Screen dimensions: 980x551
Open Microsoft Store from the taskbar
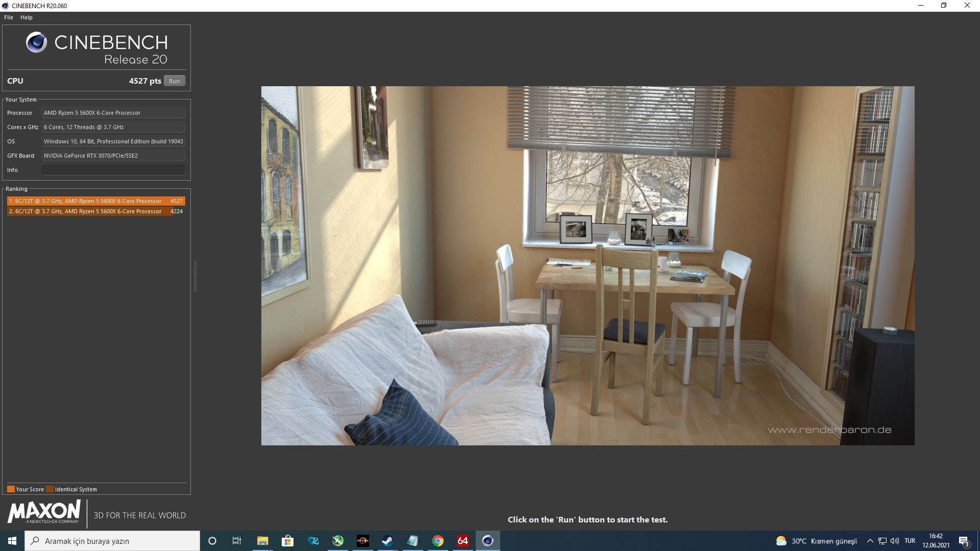(x=287, y=541)
